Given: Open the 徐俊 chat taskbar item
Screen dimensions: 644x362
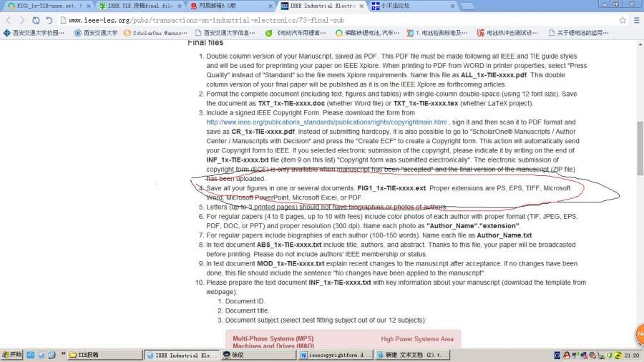Looking at the screenshot, I should 258,355.
